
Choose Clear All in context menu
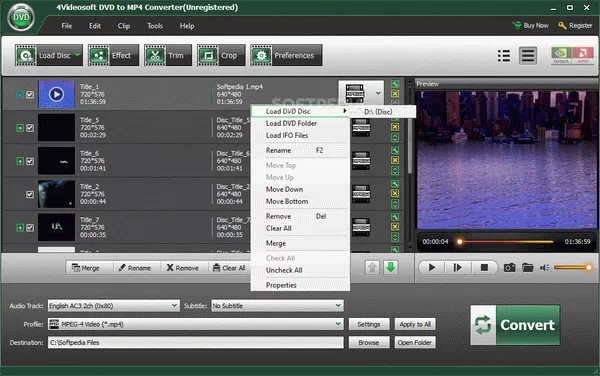pos(300,228)
